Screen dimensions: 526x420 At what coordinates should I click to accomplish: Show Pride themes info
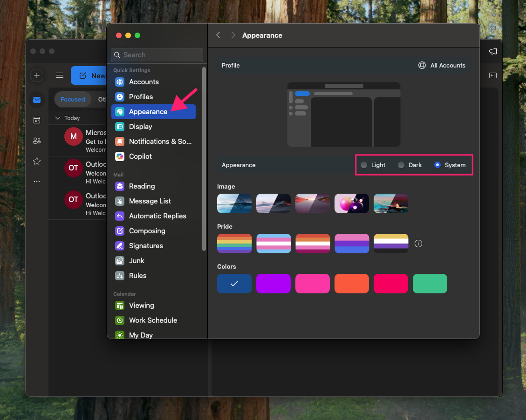click(x=418, y=244)
